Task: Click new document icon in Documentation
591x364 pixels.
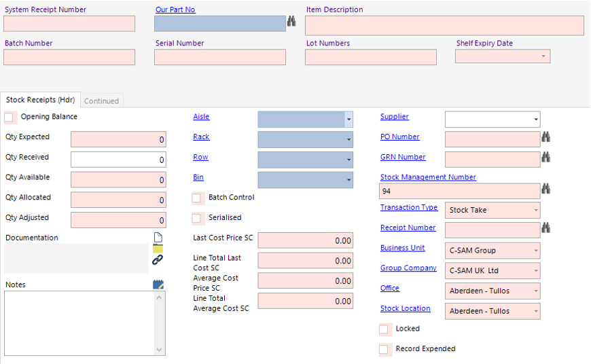Action: (158, 238)
